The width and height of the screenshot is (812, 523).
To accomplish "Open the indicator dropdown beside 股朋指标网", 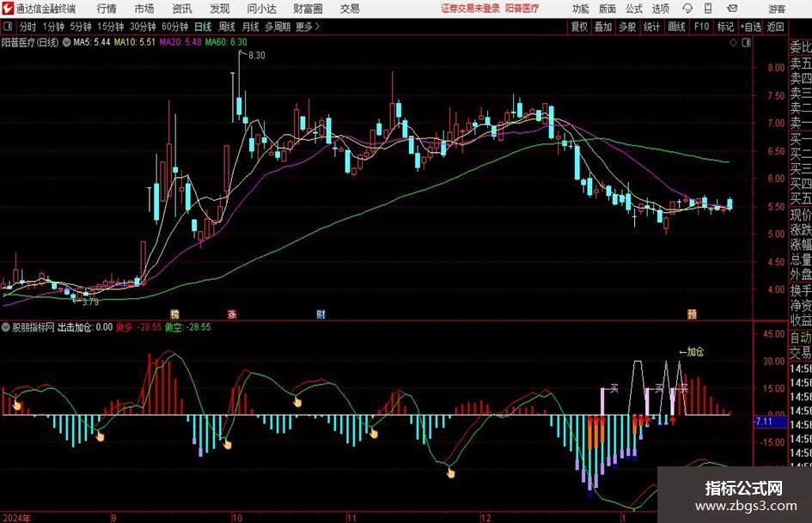I will [x=6, y=327].
